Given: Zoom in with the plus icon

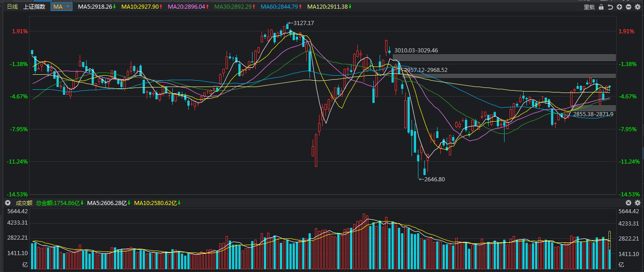Looking at the screenshot, I should (x=619, y=7).
